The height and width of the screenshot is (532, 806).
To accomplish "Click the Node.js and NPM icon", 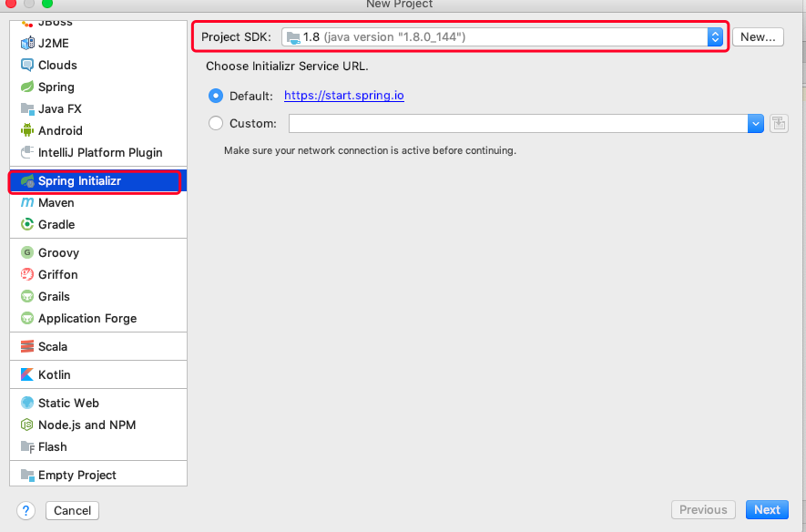I will click(x=27, y=425).
